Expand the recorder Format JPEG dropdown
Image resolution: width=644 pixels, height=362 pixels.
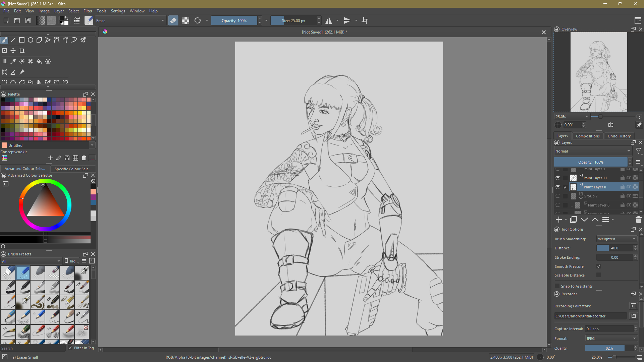tap(611, 339)
